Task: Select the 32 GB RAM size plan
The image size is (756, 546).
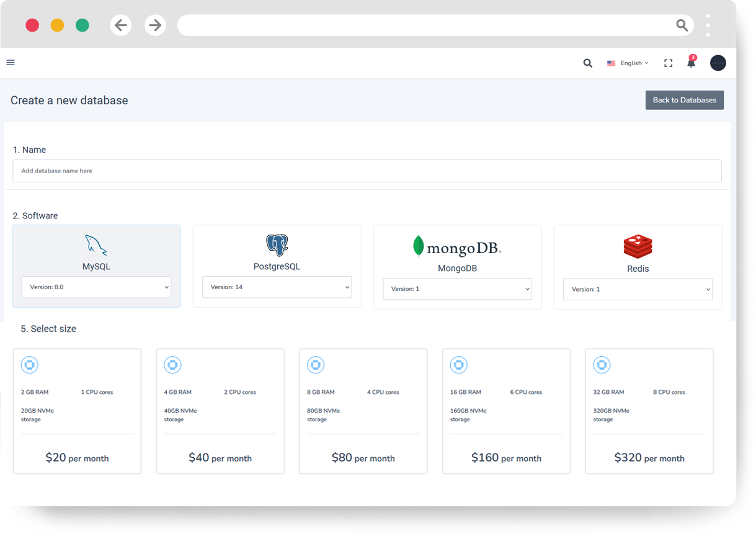Action: tap(649, 411)
